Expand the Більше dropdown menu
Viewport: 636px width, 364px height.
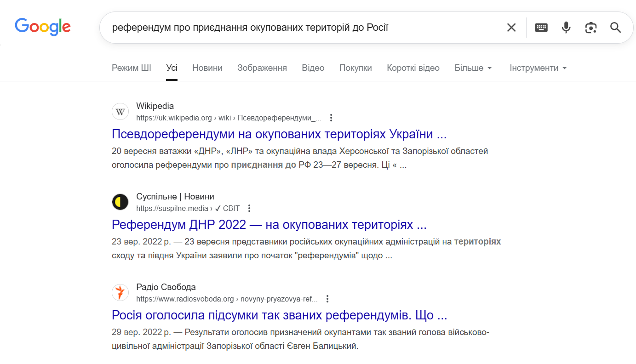click(473, 68)
